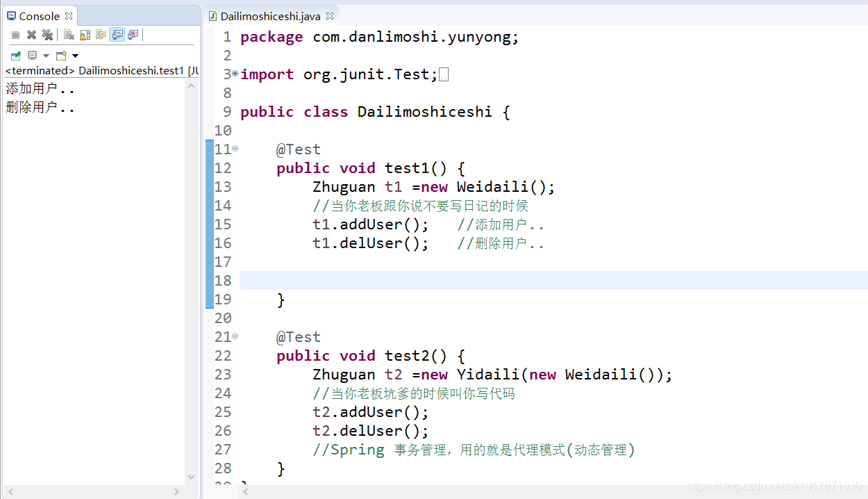The image size is (868, 499).
Task: Click 'public class Dailimoshiceshi' declaration
Action: click(x=367, y=112)
